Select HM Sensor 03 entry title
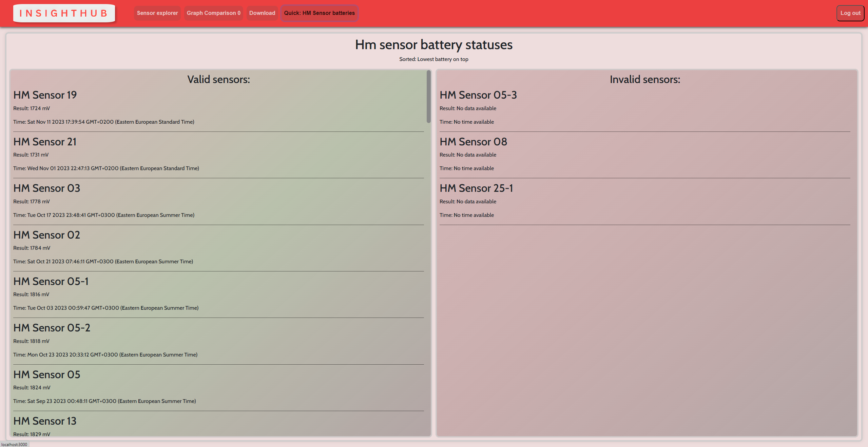 click(47, 188)
